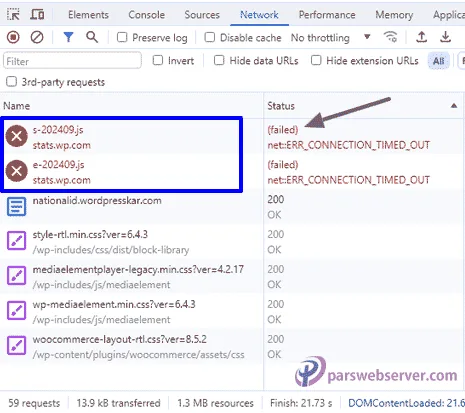Enable the Disable cache checkbox

[x=209, y=37]
